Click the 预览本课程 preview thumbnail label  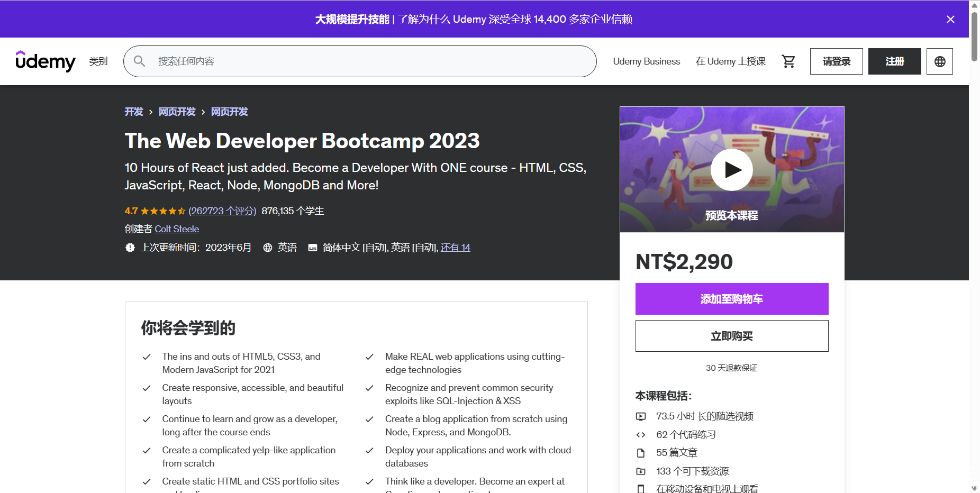[x=732, y=215]
